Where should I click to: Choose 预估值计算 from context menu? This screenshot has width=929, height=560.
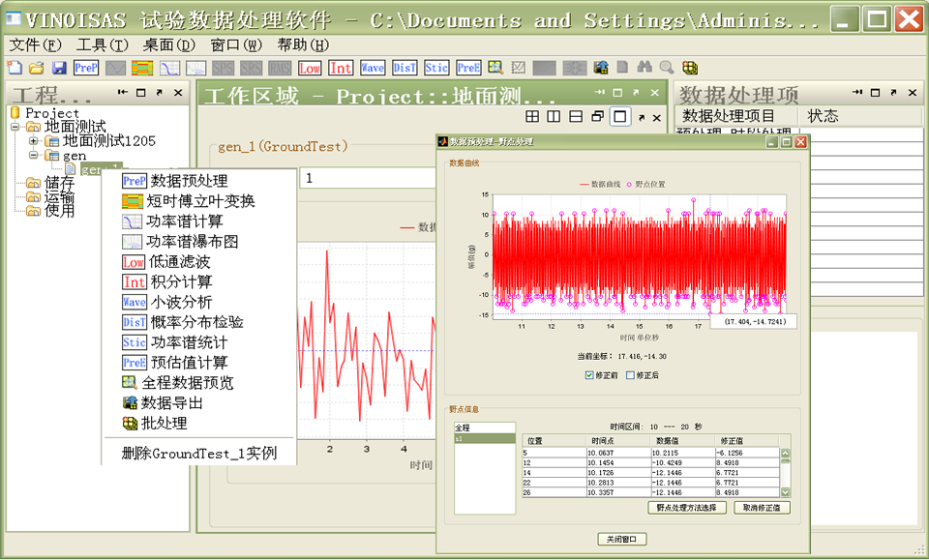[198, 363]
